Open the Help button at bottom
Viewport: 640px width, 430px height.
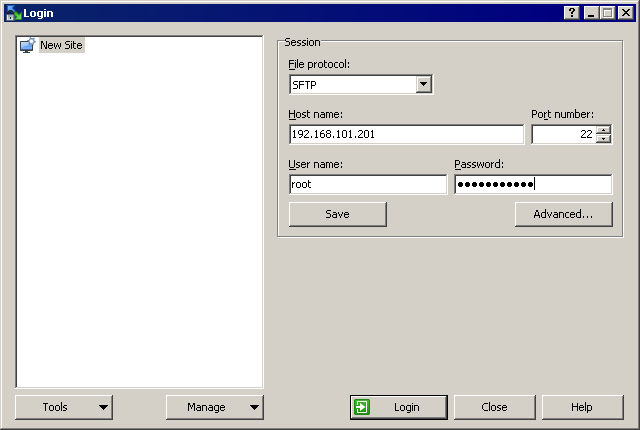(582, 407)
